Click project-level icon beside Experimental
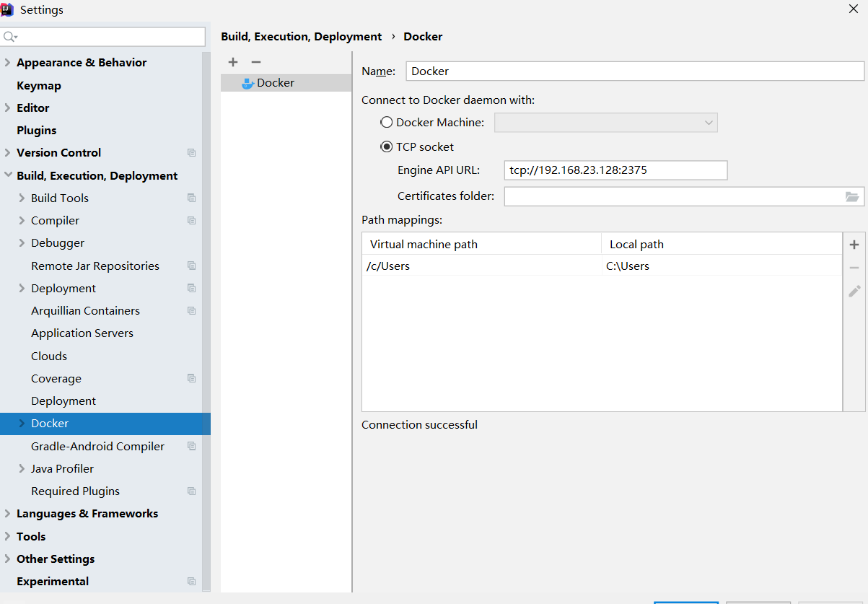This screenshot has height=604, width=868. [191, 581]
